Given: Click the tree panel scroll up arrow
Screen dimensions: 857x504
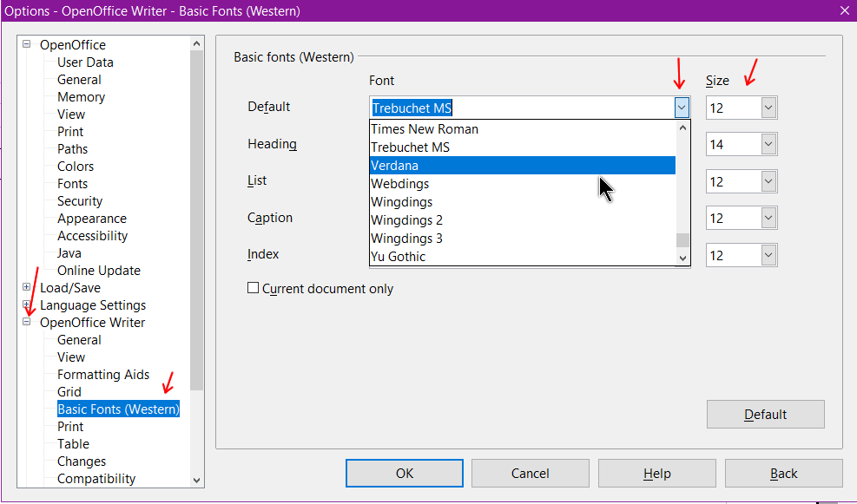Looking at the screenshot, I should coord(197,43).
